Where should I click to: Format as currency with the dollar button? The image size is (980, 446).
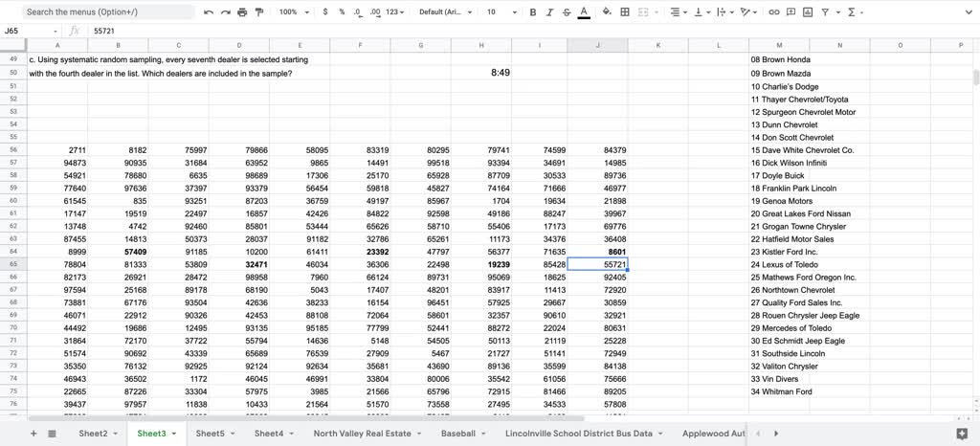coord(326,12)
